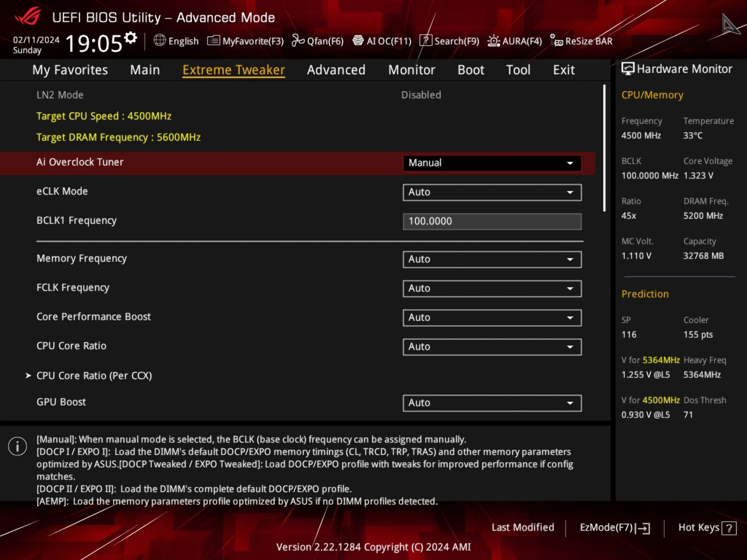Switch to the Monitor tab
The width and height of the screenshot is (747, 560).
coord(411,70)
